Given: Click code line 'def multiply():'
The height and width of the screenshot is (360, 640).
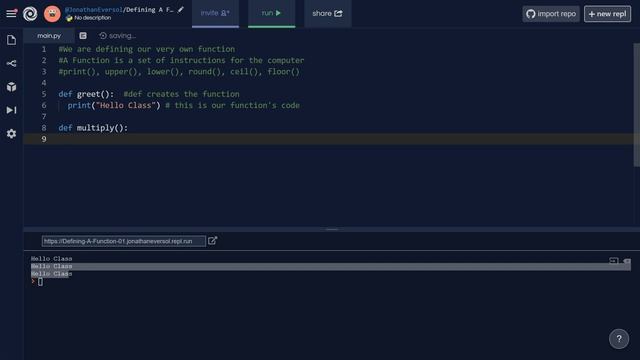Looking at the screenshot, I should 93,128.
